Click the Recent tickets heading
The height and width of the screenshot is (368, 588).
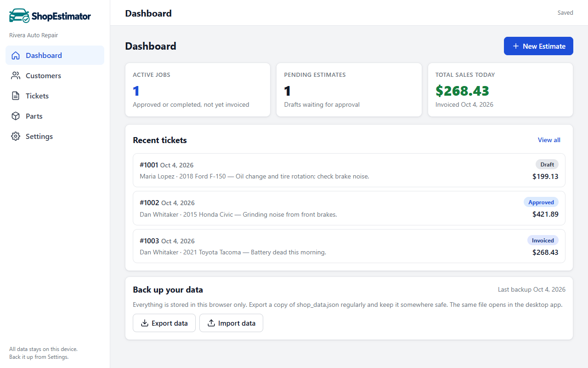point(160,140)
